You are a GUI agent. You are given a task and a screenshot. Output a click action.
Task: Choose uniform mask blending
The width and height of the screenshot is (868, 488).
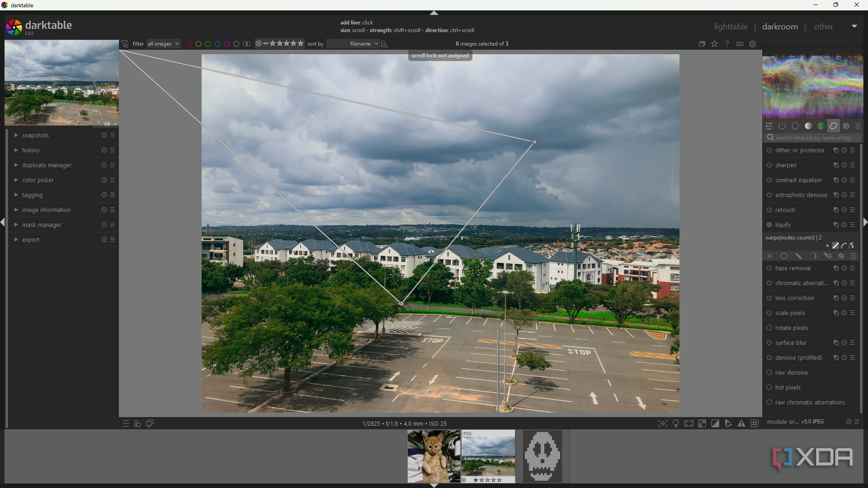[784, 256]
